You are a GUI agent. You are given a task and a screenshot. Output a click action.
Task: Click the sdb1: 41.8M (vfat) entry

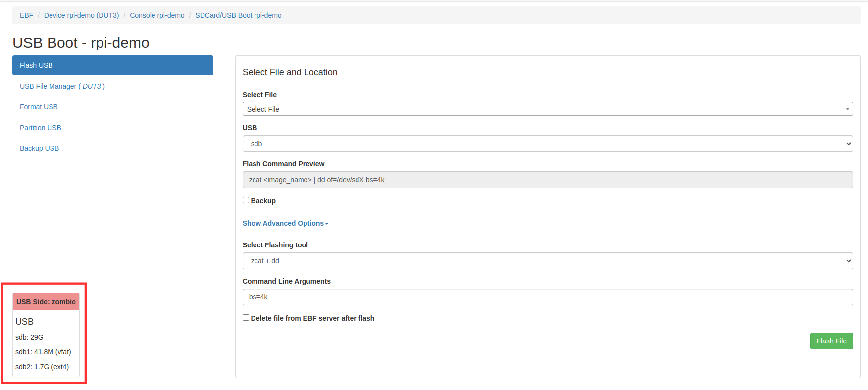(x=43, y=352)
